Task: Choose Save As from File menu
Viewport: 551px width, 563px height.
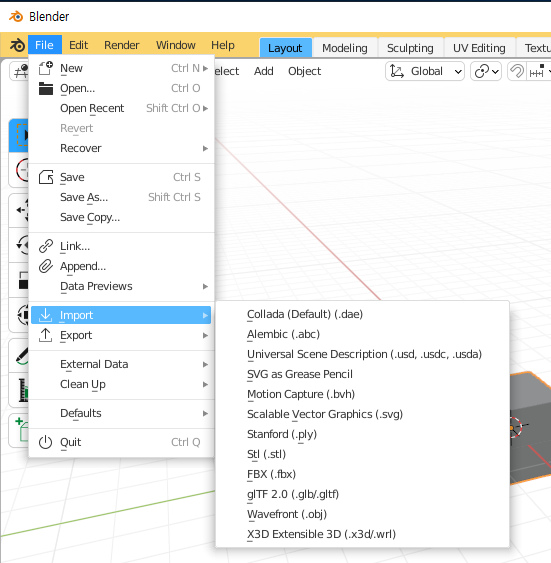Action: (x=121, y=197)
